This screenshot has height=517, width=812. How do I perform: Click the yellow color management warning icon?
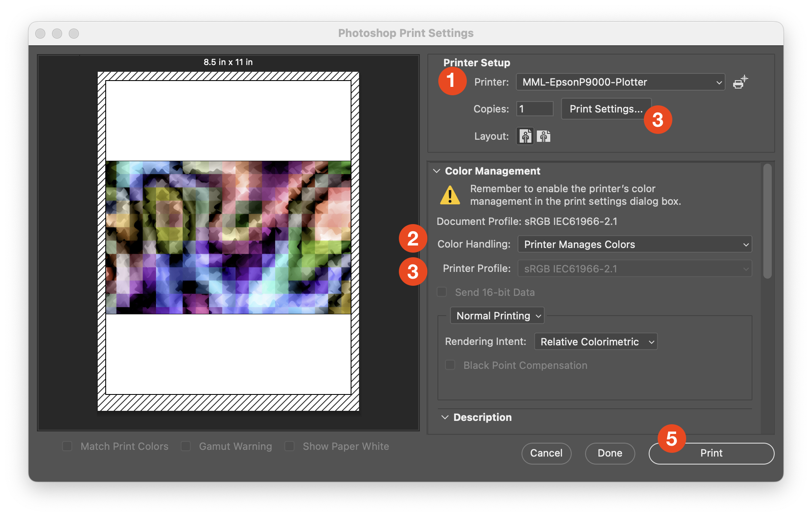pos(450,195)
